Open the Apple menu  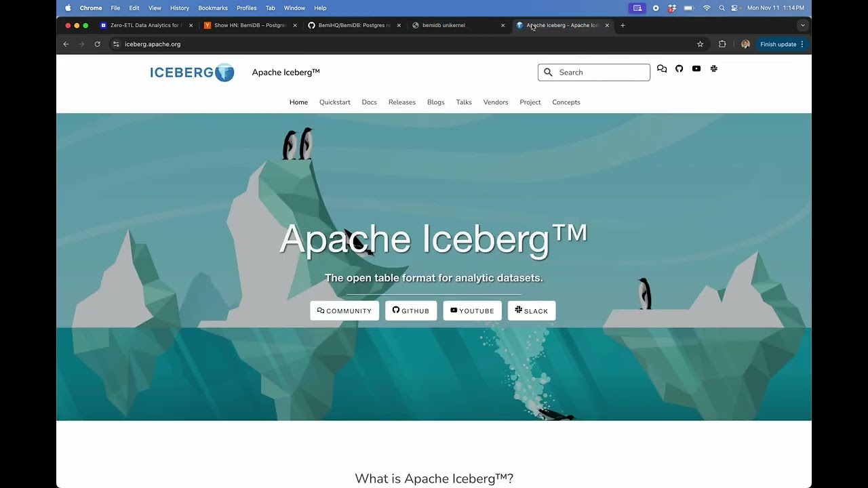tap(68, 8)
